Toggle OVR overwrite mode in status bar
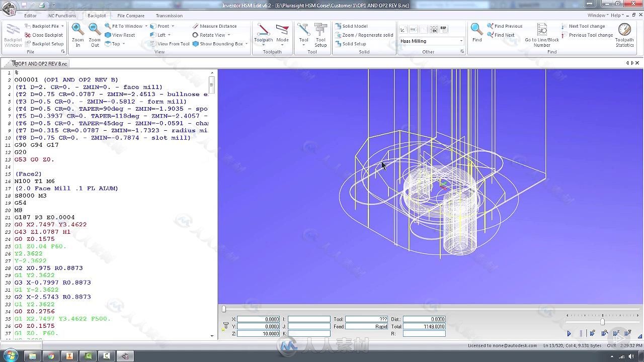Screen dimensions: 644x362 [x=611, y=345]
